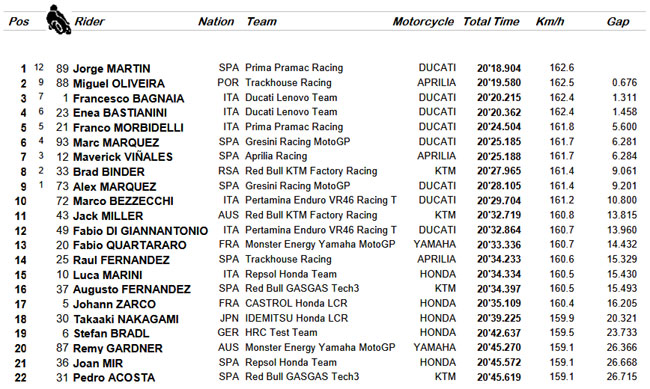Click Pedro ACOSTA in last row
650x389 pixels.
pos(114,378)
